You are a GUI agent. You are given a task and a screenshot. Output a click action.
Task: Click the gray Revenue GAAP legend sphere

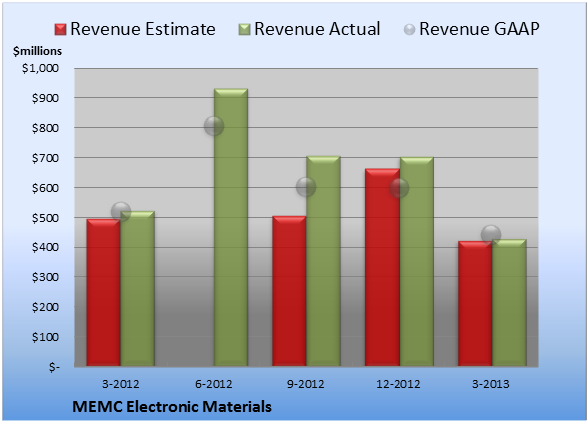pyautogui.click(x=410, y=30)
